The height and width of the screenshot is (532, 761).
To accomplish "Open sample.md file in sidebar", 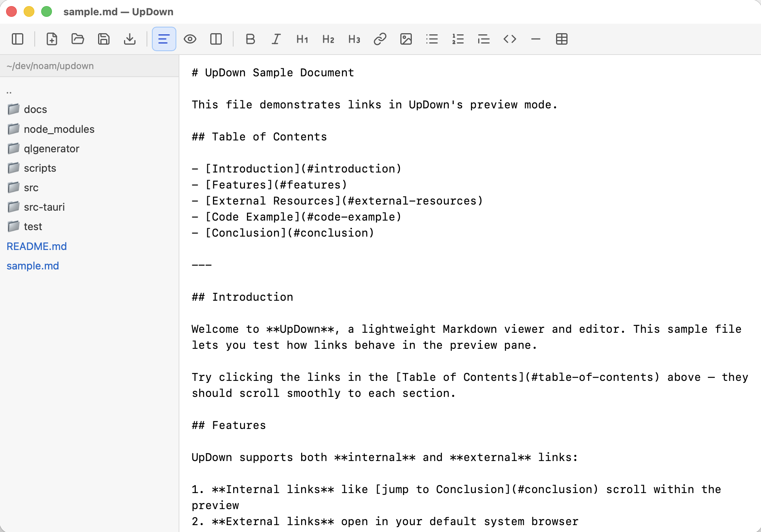I will [x=33, y=266].
